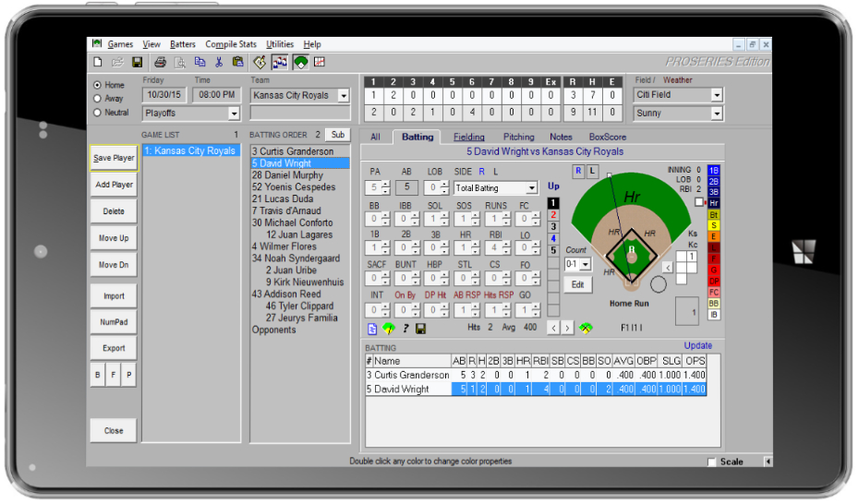
Task: Click the stats chart toolbar icon
Action: click(320, 62)
